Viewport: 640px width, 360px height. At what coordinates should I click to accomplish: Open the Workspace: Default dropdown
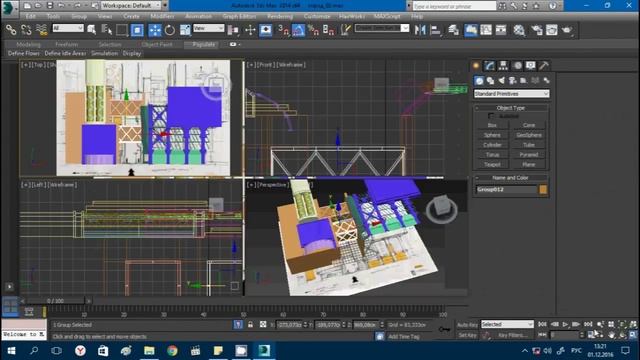point(131,6)
